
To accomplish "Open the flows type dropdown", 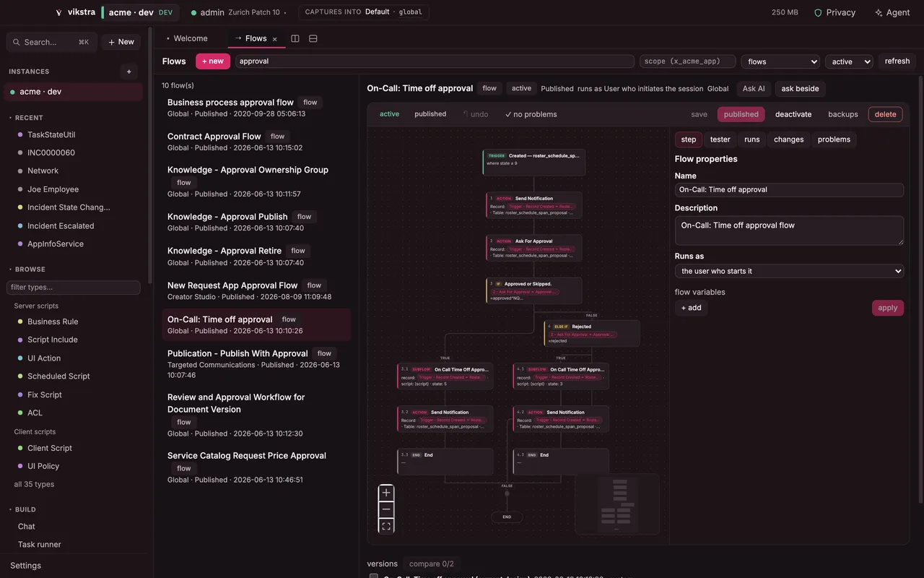I will click(780, 61).
